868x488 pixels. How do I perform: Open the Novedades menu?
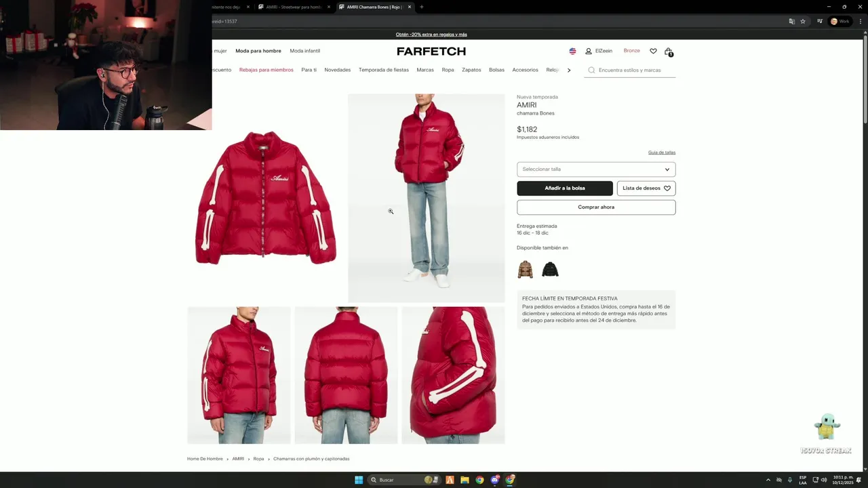pyautogui.click(x=337, y=70)
